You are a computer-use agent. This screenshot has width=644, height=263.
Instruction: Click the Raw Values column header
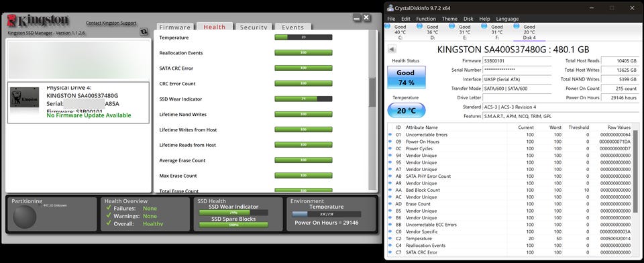[619, 127]
